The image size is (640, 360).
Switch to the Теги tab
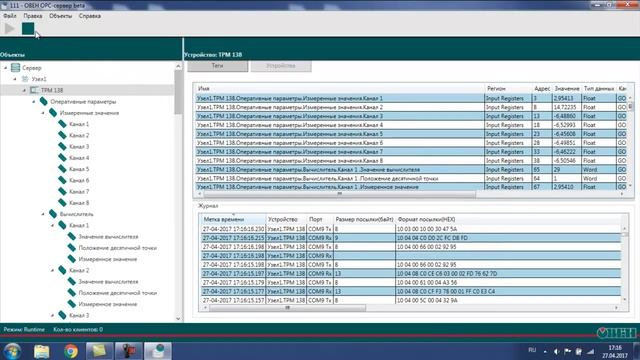(218, 66)
